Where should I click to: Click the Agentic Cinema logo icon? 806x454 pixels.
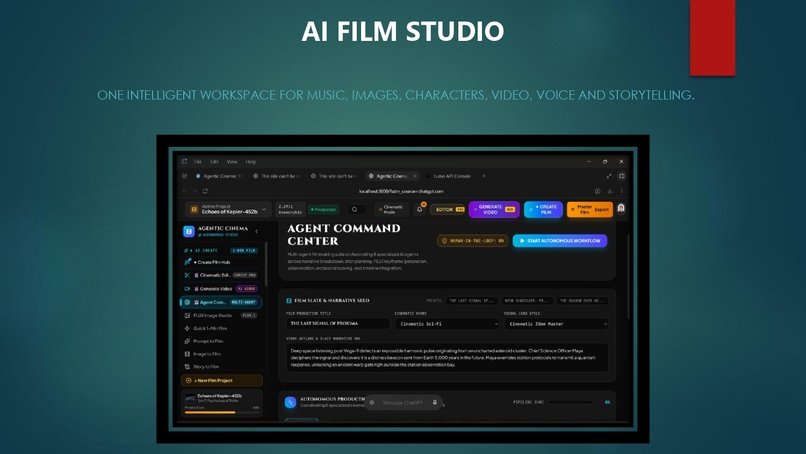click(189, 231)
